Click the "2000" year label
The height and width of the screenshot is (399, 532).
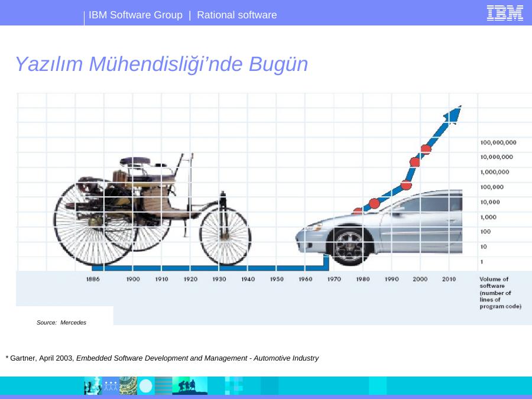coord(420,279)
